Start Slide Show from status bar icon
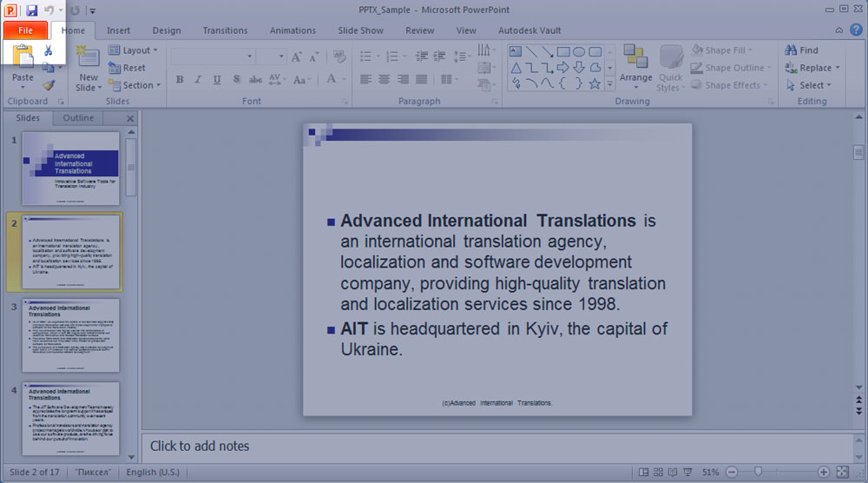Viewport: 868px width, 483px height. (687, 472)
